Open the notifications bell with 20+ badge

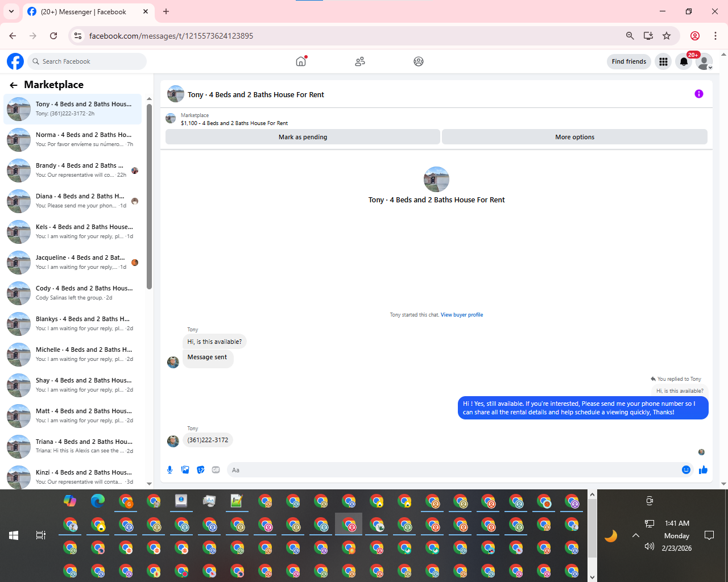pos(684,61)
